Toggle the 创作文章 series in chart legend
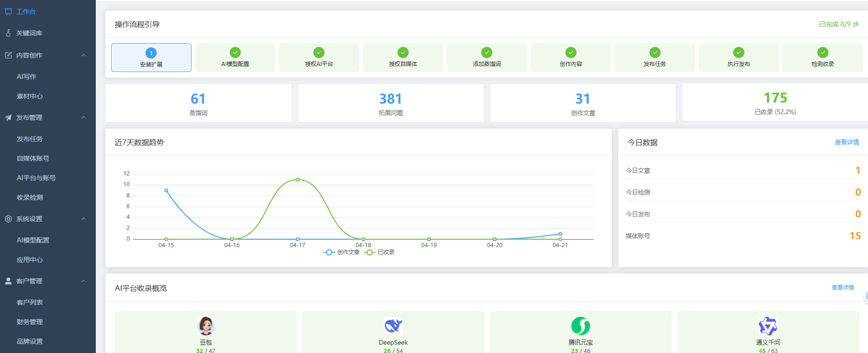Image resolution: width=868 pixels, height=353 pixels. [342, 252]
